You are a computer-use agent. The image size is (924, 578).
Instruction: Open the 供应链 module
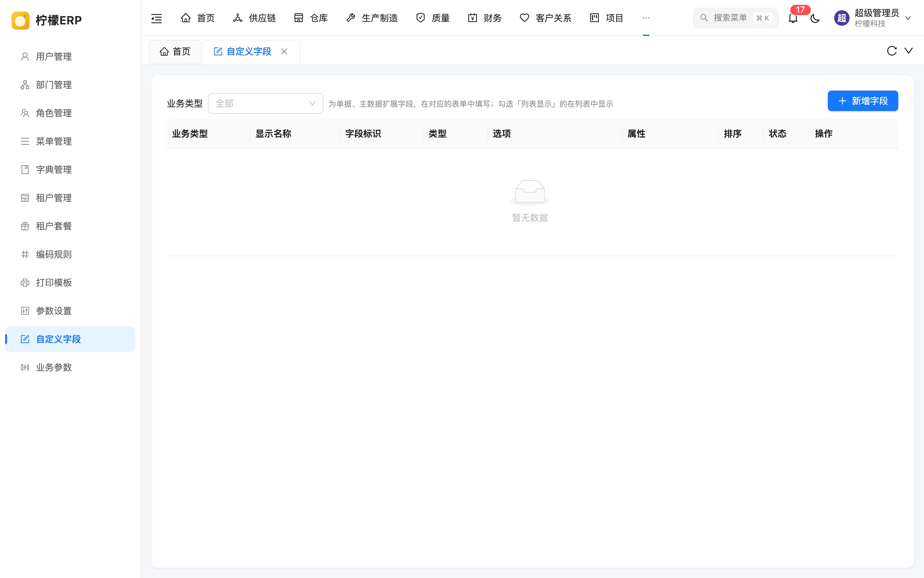(254, 18)
